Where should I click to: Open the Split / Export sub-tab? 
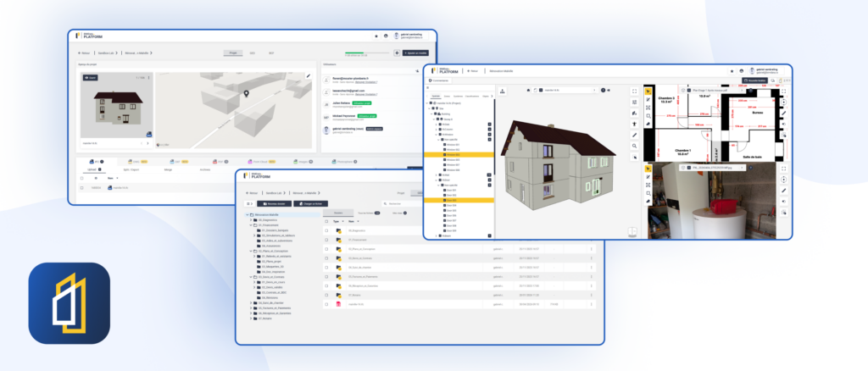pyautogui.click(x=130, y=169)
